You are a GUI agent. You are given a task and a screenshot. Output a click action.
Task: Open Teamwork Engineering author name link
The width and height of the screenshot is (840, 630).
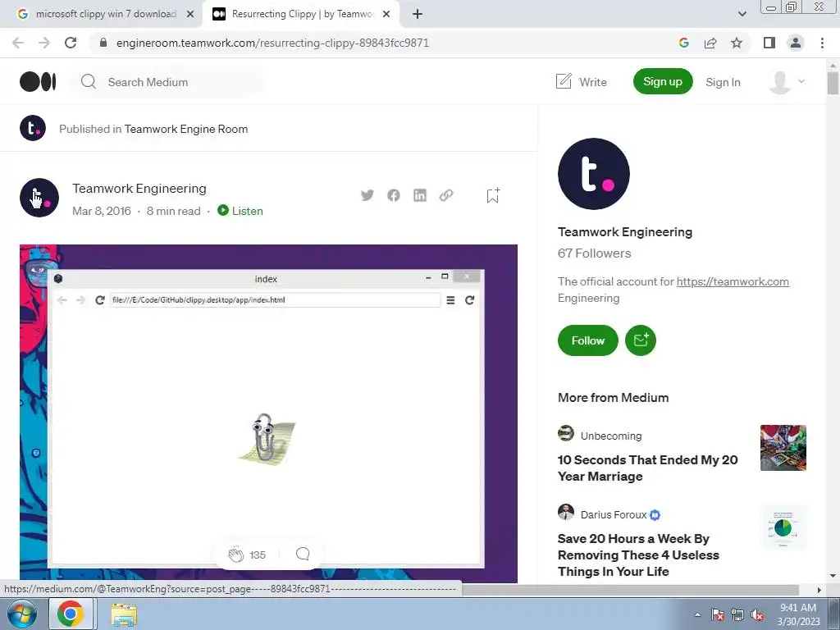tap(139, 189)
